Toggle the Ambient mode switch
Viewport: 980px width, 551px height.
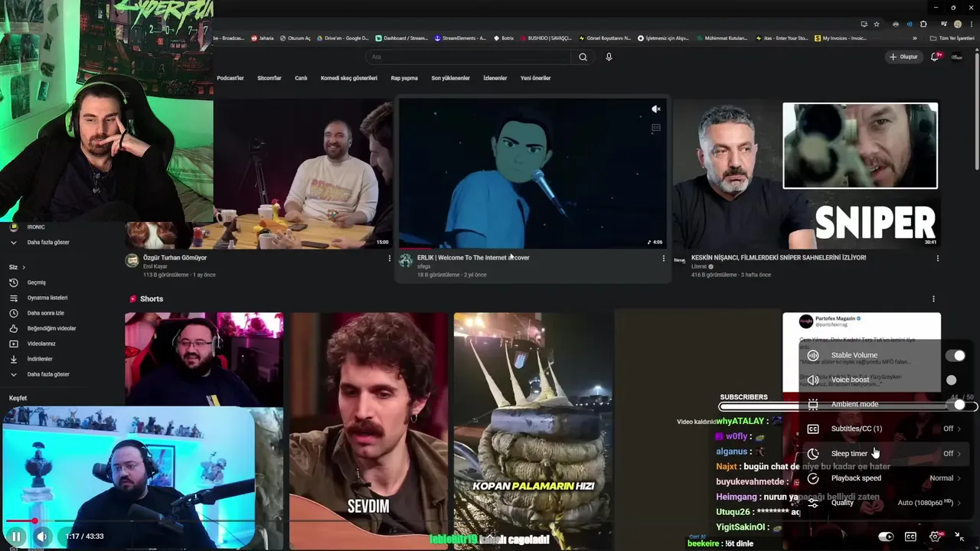point(955,404)
